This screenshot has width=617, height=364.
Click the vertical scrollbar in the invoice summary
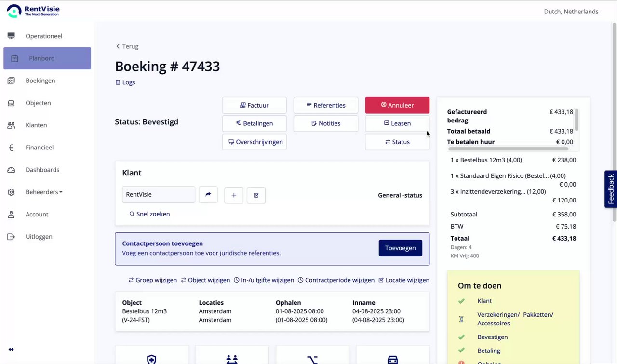click(x=577, y=120)
